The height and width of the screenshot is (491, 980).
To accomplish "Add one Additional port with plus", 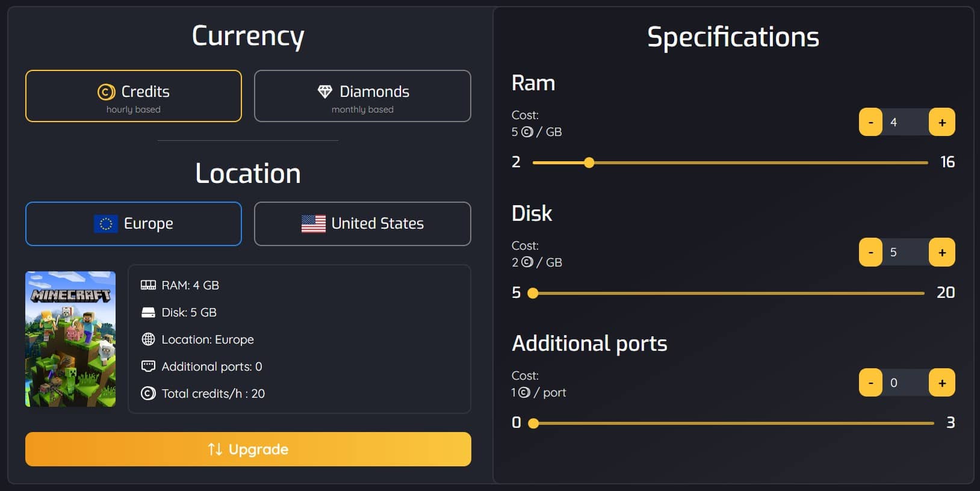I will coord(942,382).
